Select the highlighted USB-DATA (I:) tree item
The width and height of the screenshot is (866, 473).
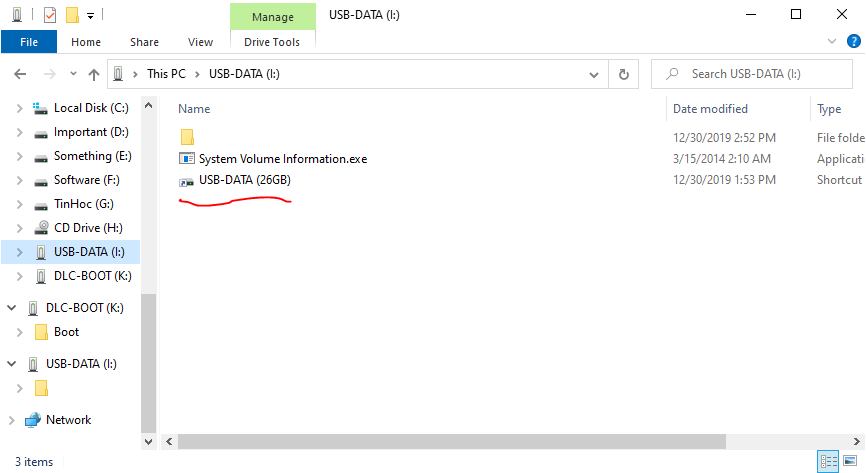pos(70,252)
